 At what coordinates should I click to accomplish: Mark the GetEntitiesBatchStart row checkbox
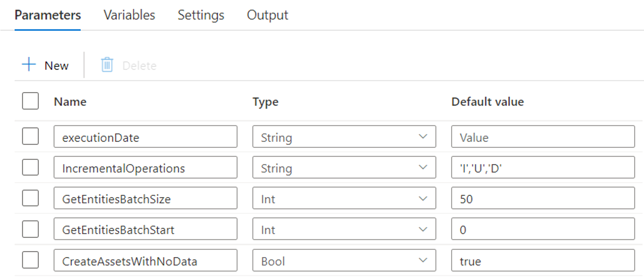[x=31, y=229]
